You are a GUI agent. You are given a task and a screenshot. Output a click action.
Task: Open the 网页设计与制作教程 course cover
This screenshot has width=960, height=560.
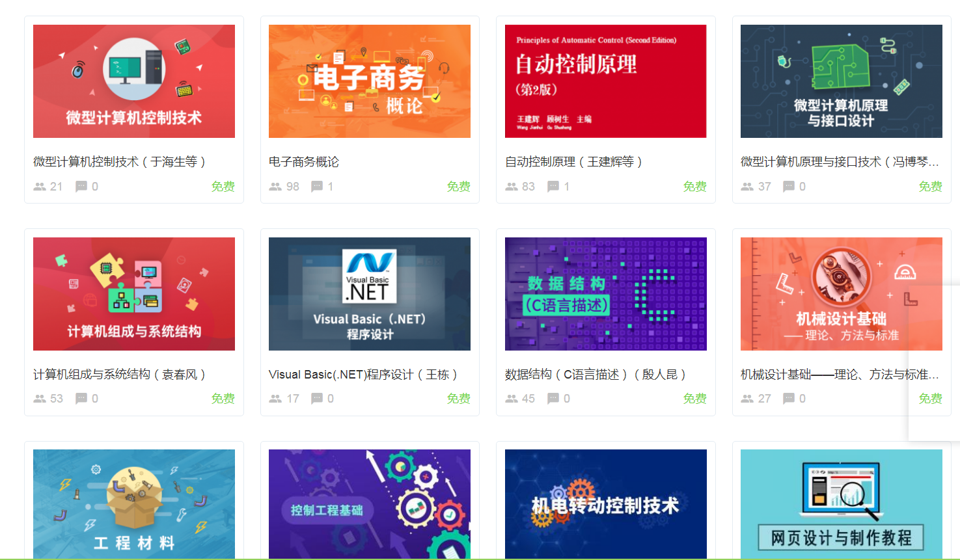pos(842,504)
